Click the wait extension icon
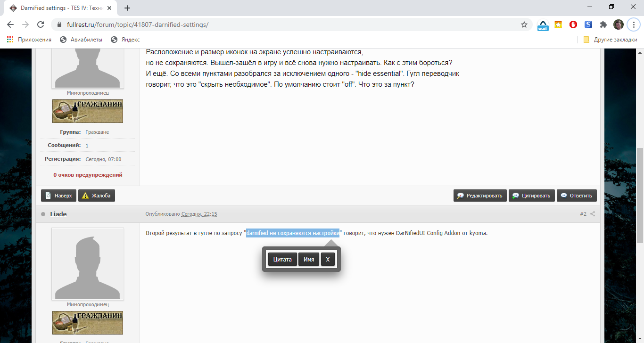This screenshot has width=644, height=343. point(543,25)
